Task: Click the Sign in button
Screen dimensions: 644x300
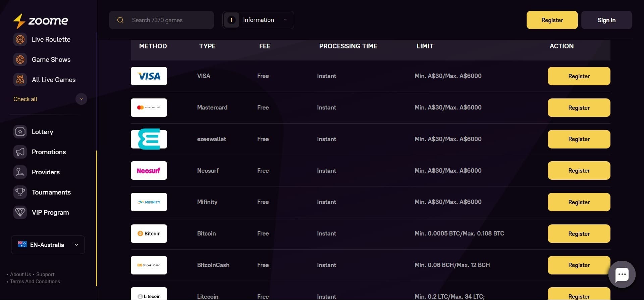Action: pyautogui.click(x=606, y=20)
